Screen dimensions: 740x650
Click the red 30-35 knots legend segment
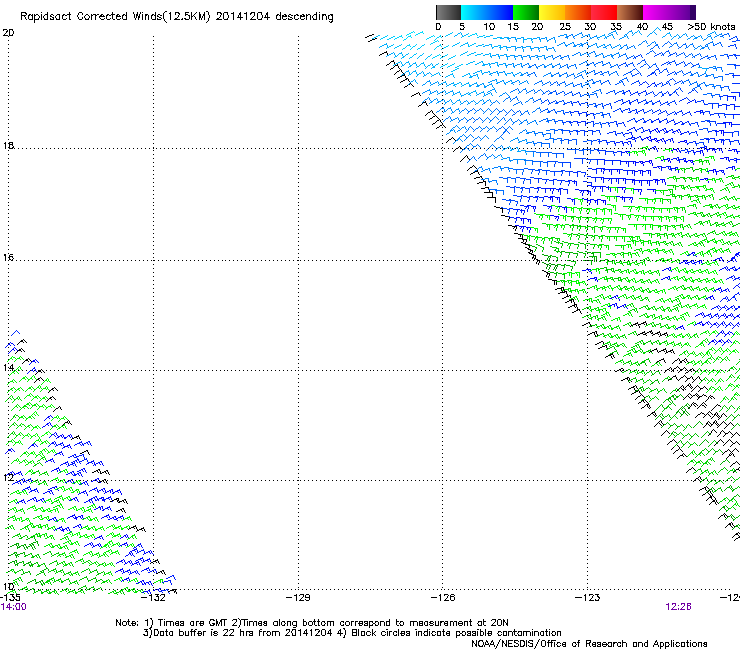pyautogui.click(x=604, y=12)
